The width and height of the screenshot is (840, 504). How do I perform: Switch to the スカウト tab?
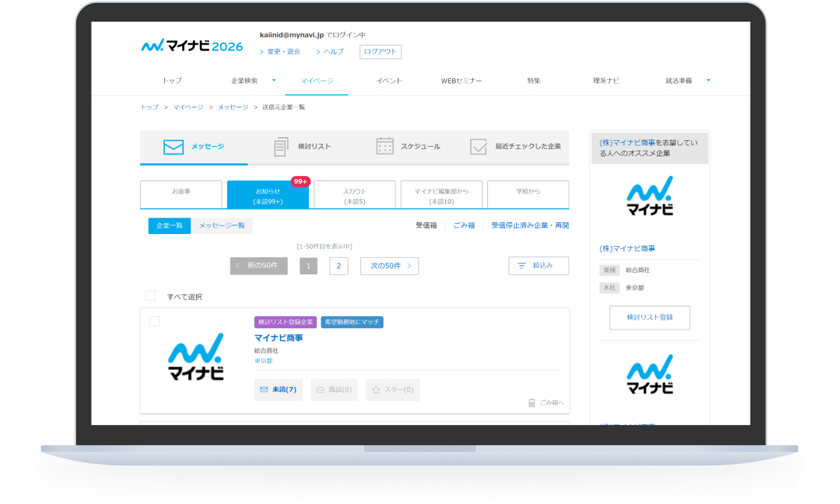354,195
